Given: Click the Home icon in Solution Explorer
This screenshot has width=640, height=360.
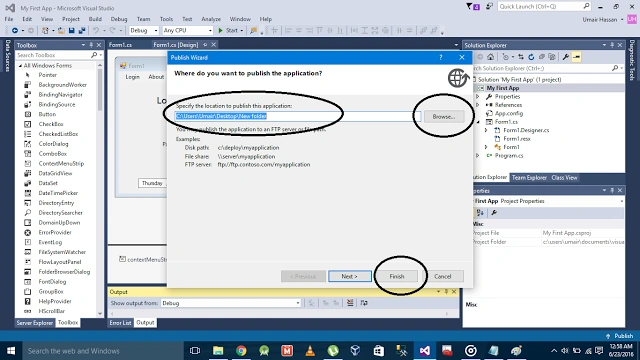Looking at the screenshot, I should click(491, 57).
